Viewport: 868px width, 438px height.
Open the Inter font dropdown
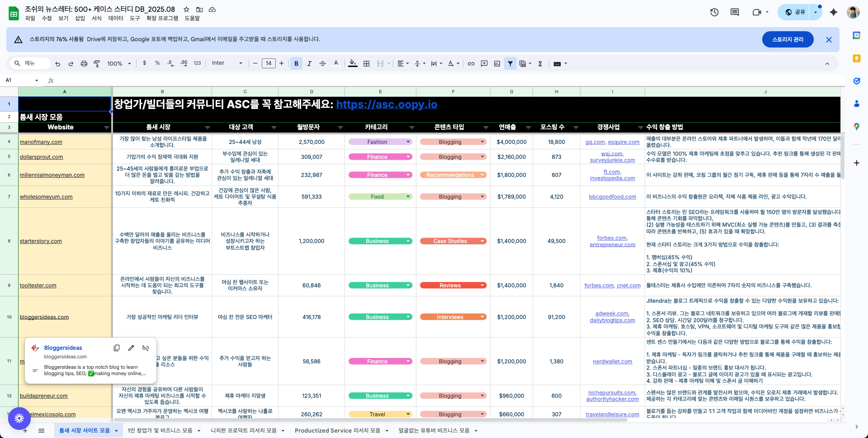(x=227, y=63)
